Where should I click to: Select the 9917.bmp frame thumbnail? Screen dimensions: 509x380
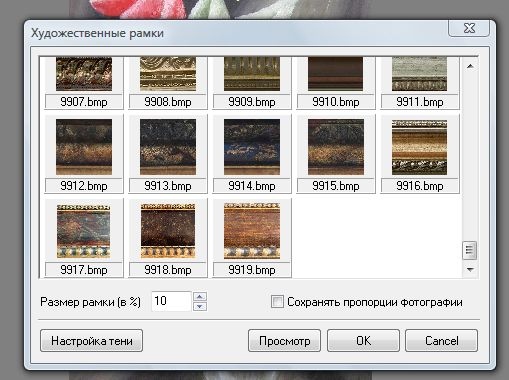coord(84,231)
